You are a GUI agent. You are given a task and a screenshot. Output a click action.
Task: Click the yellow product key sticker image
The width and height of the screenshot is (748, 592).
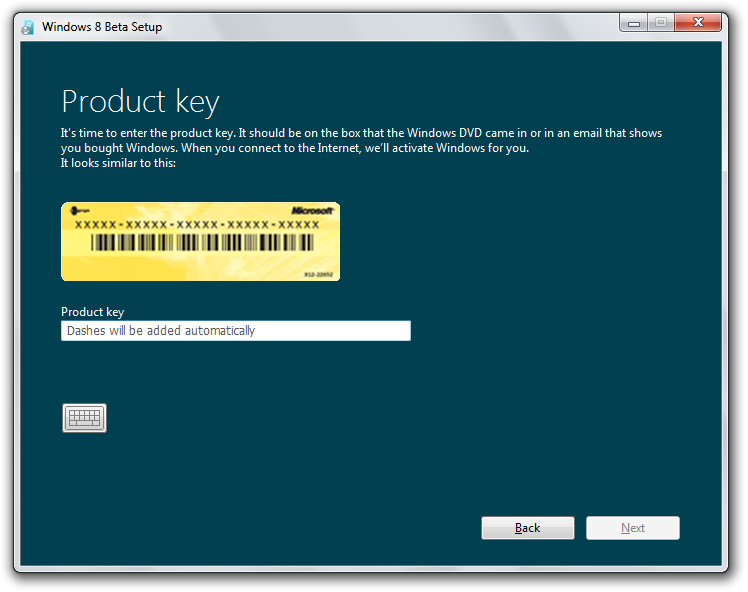200,241
